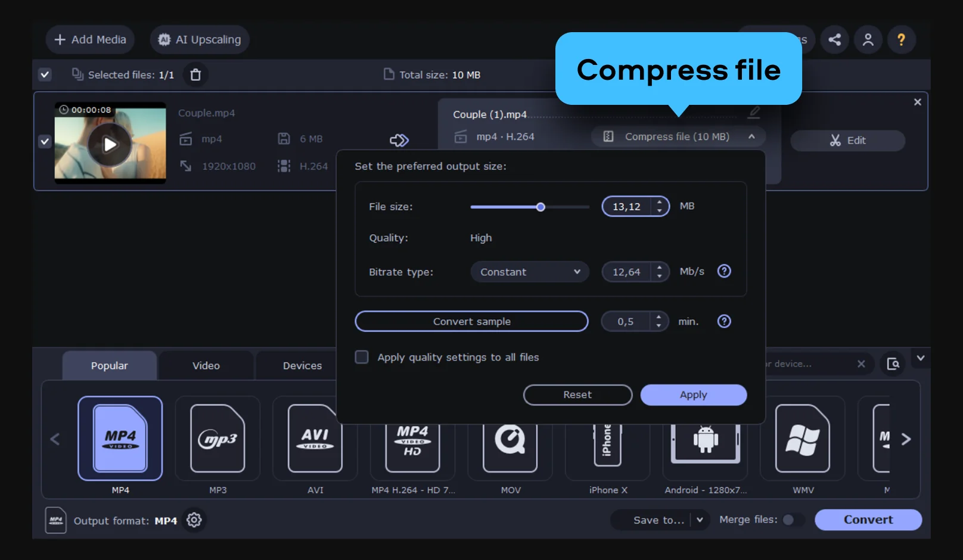Click the Reset button
This screenshot has width=963, height=560.
(x=577, y=395)
